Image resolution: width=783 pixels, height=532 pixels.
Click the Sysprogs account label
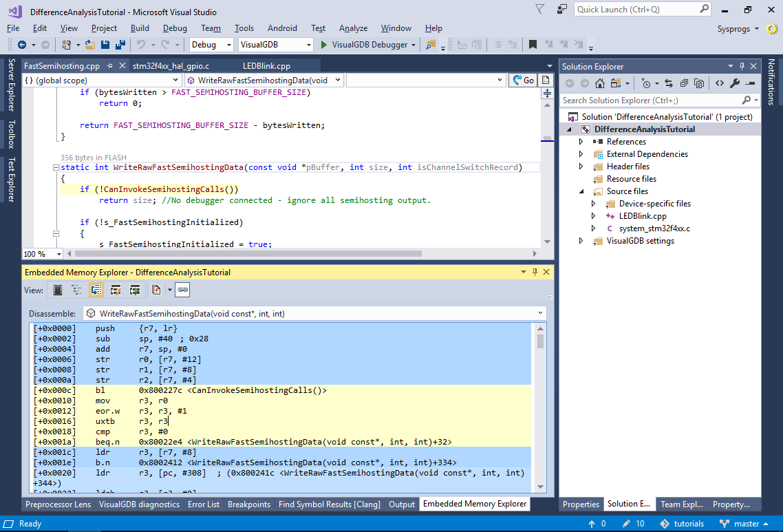point(733,29)
